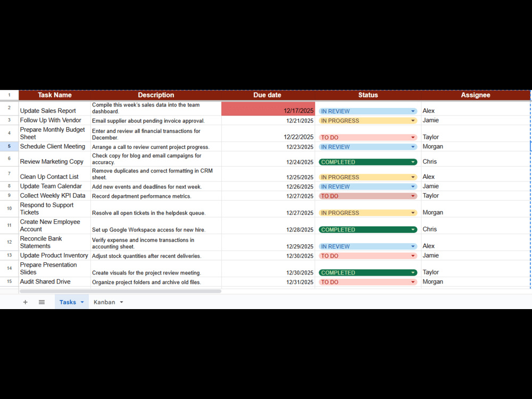Screen dimensions: 532x399
Task: Select the Task Name header cell
Action: pyautogui.click(x=55, y=95)
